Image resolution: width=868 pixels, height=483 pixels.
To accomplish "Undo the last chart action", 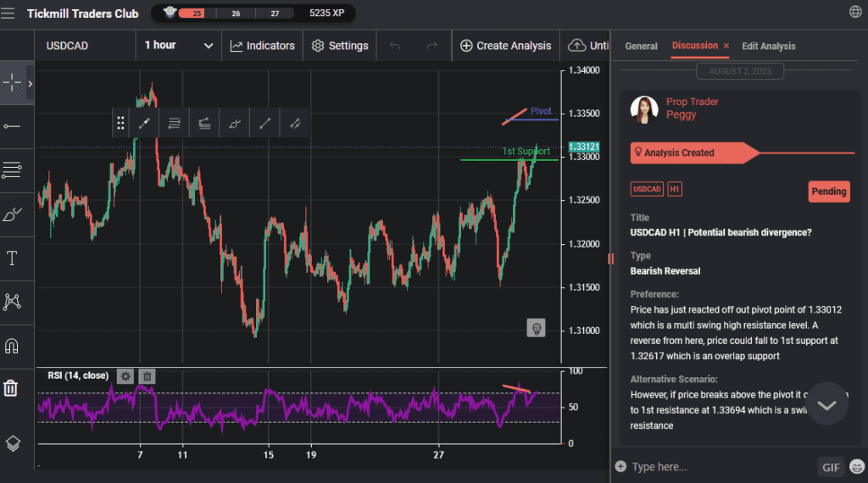I will 395,46.
